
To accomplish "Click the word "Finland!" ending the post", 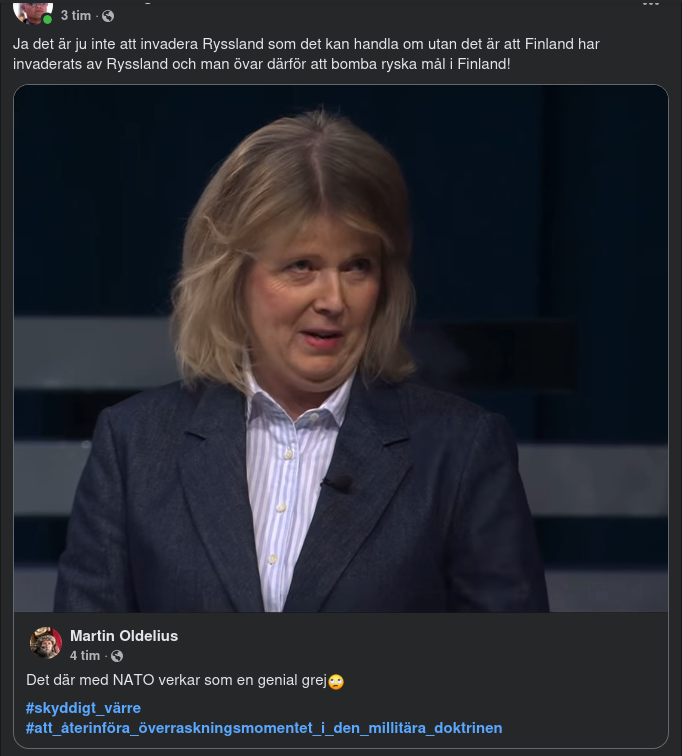I will pyautogui.click(x=482, y=65).
